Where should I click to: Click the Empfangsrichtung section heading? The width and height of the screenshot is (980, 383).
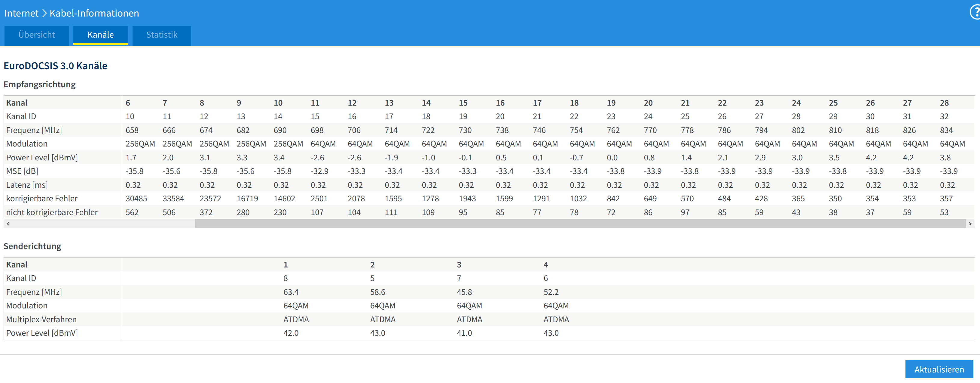pos(40,84)
